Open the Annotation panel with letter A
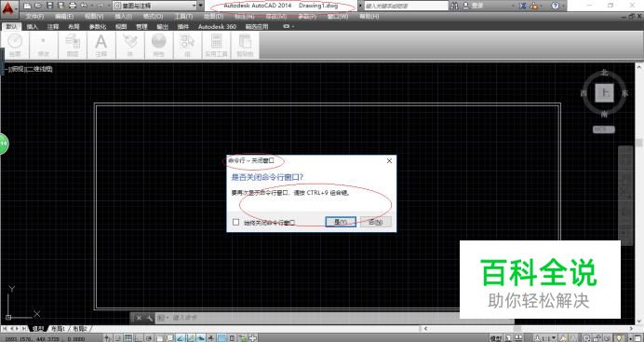This screenshot has height=342, width=644. pyautogui.click(x=101, y=46)
